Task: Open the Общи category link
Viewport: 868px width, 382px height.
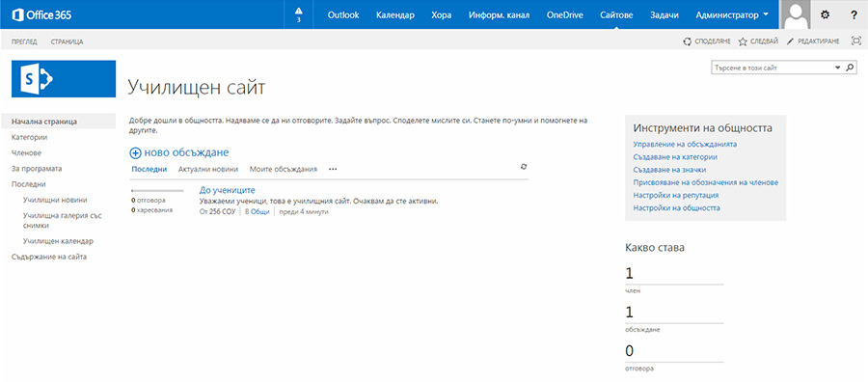Action: [x=260, y=211]
